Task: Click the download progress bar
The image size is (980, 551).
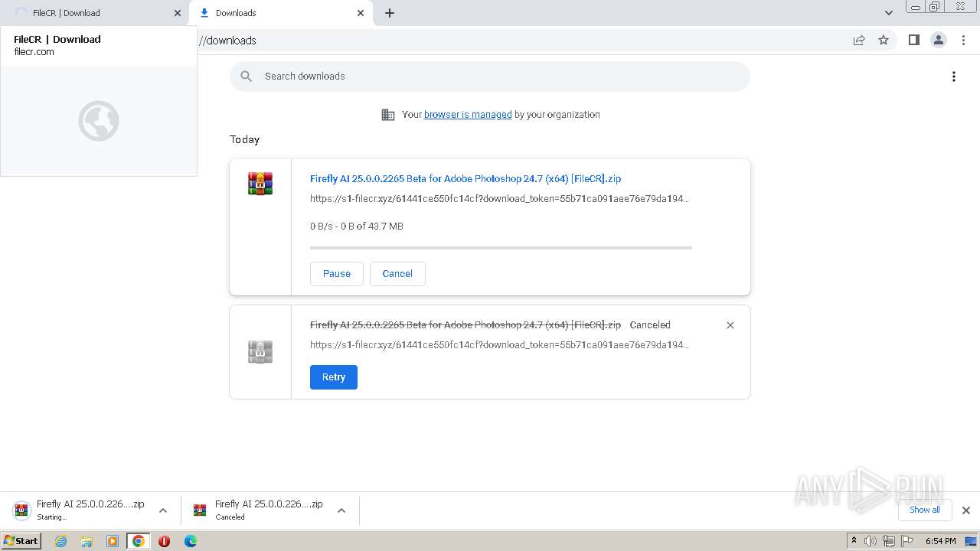Action: click(501, 248)
